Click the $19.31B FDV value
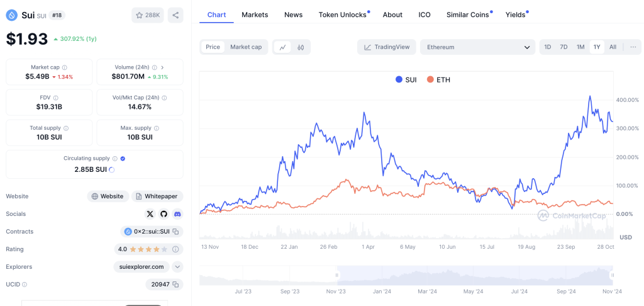This screenshot has height=306, width=644. (49, 107)
